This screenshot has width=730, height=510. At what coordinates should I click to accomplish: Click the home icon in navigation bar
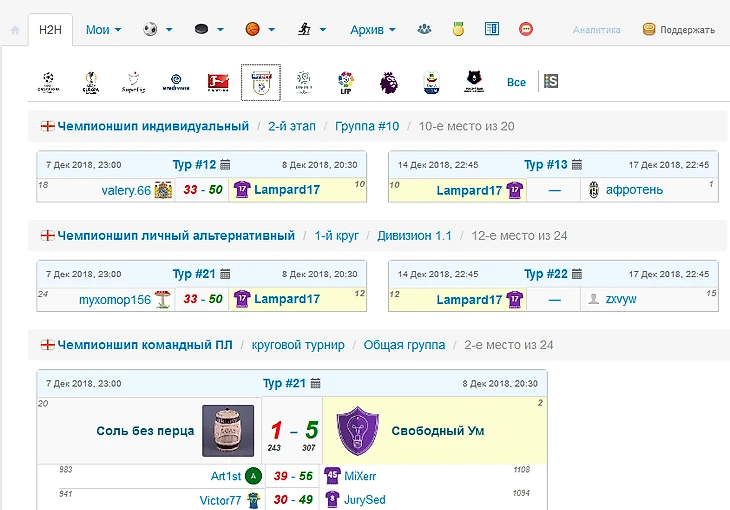(15, 30)
